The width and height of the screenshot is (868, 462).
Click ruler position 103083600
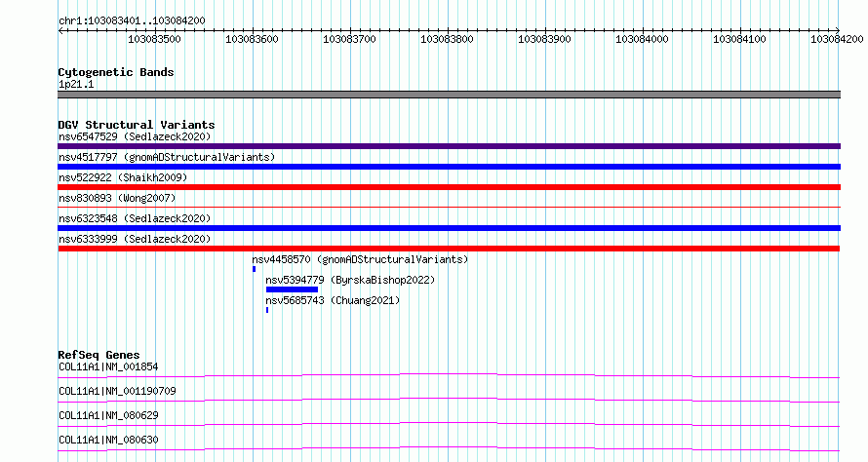(x=252, y=39)
